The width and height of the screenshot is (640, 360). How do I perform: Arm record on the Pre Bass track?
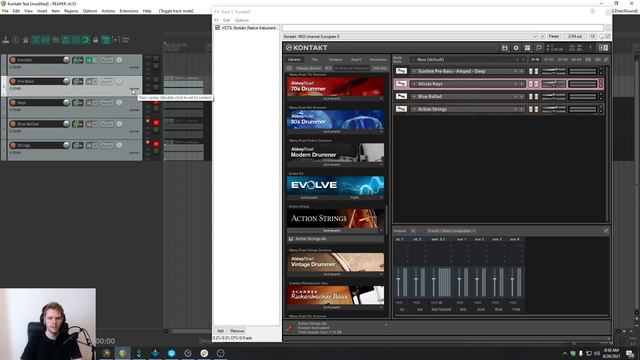[x=13, y=81]
